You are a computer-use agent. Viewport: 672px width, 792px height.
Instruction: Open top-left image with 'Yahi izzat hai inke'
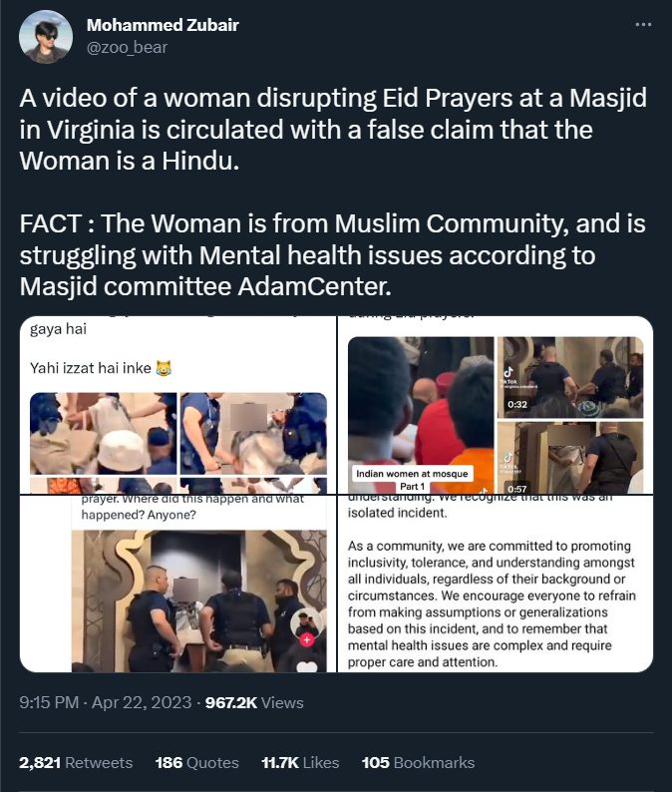point(177,405)
